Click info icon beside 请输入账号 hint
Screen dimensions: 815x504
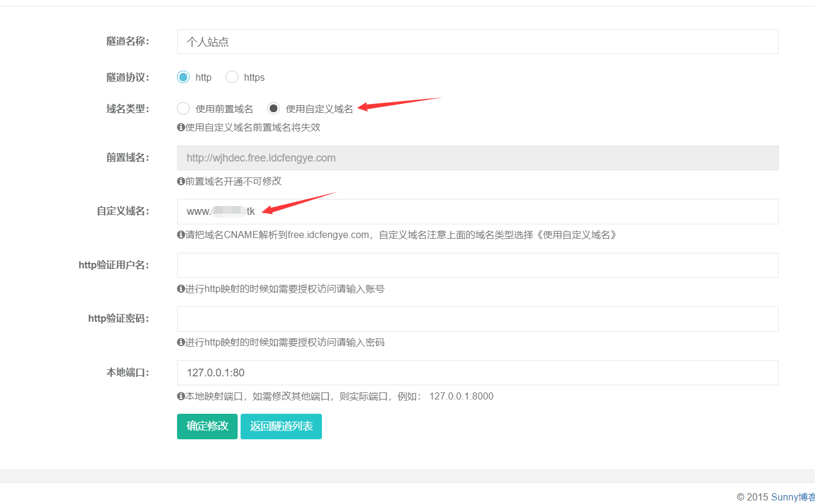point(181,289)
